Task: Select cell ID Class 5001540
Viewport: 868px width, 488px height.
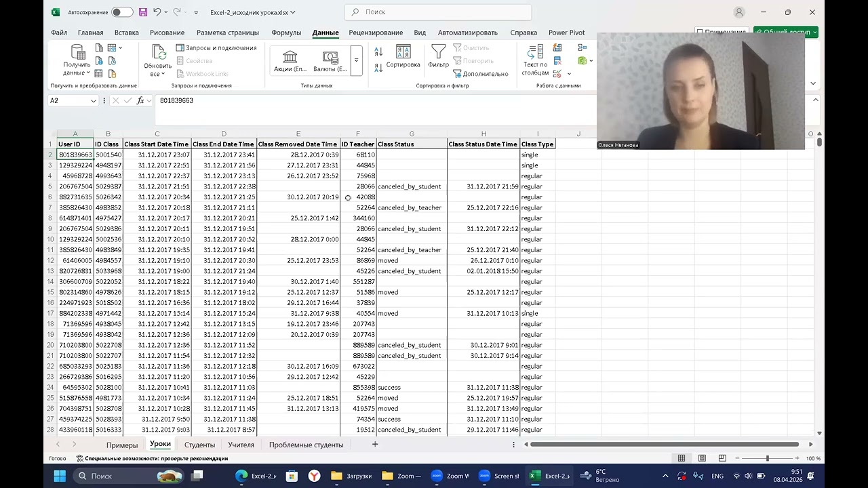Action: coord(108,155)
